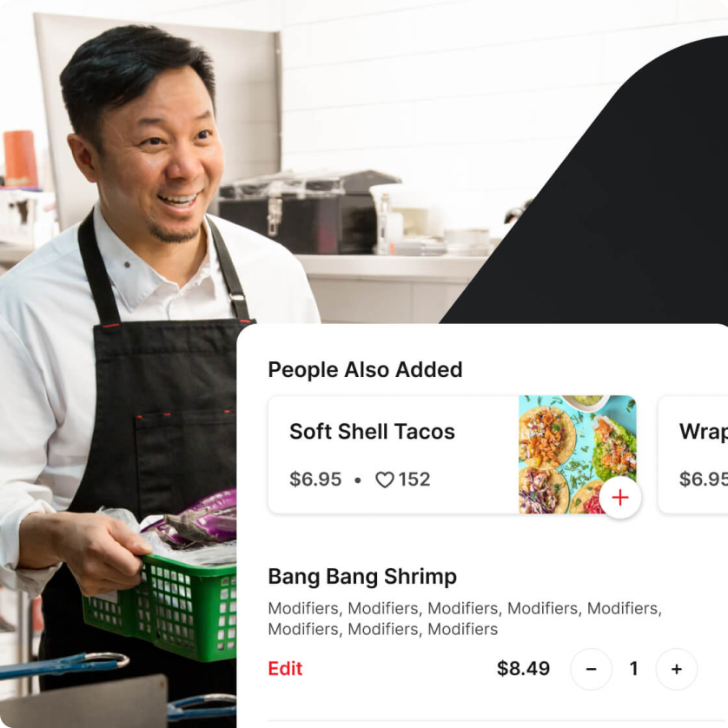This screenshot has width=728, height=728.
Task: Decrease Bang Bang Shrimp quantity with minus button
Action: 591,669
